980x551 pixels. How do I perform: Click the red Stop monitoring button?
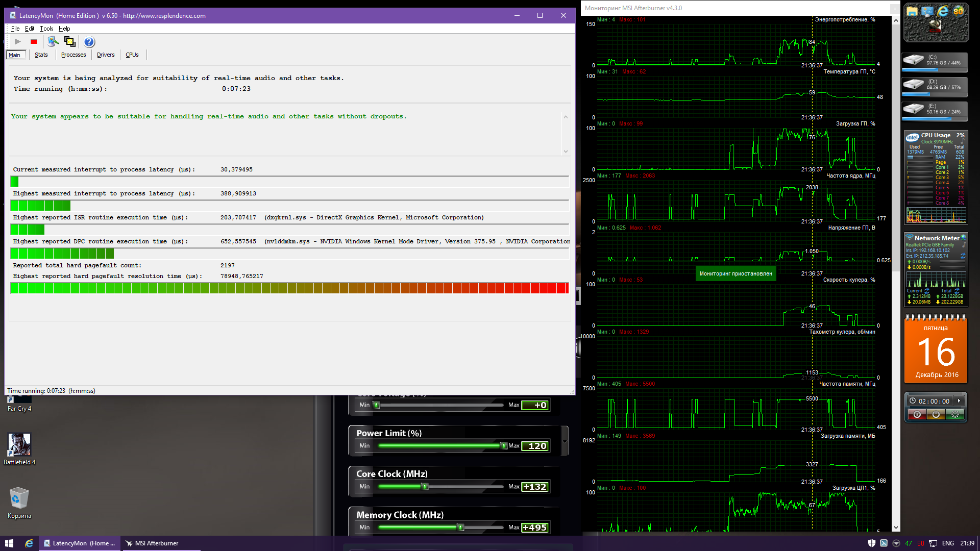[34, 42]
